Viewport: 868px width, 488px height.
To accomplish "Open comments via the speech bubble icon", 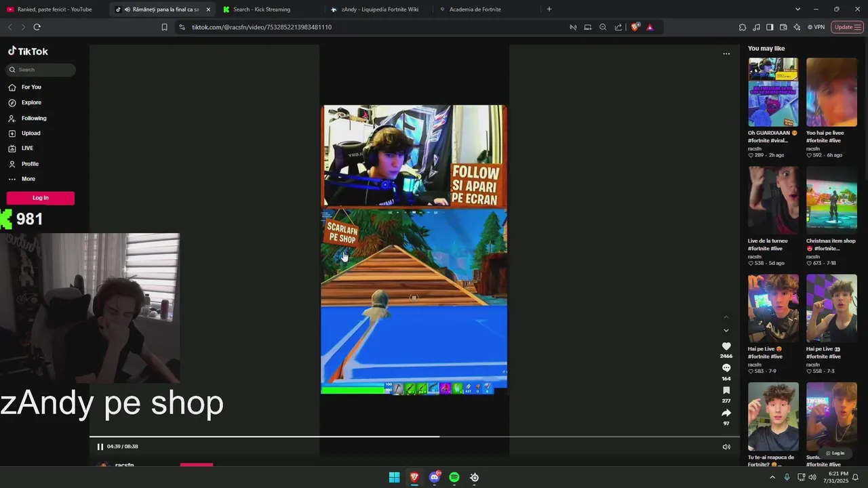I will coord(726,368).
